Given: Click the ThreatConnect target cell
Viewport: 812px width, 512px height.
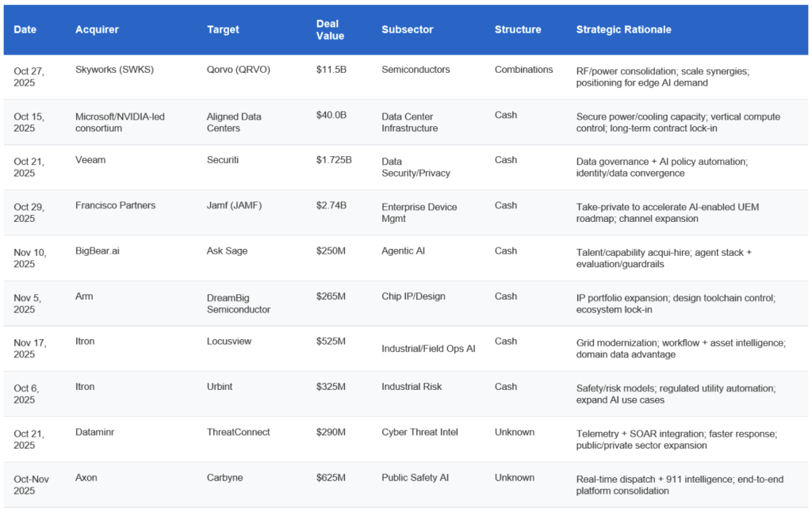Looking at the screenshot, I should pyautogui.click(x=238, y=432).
